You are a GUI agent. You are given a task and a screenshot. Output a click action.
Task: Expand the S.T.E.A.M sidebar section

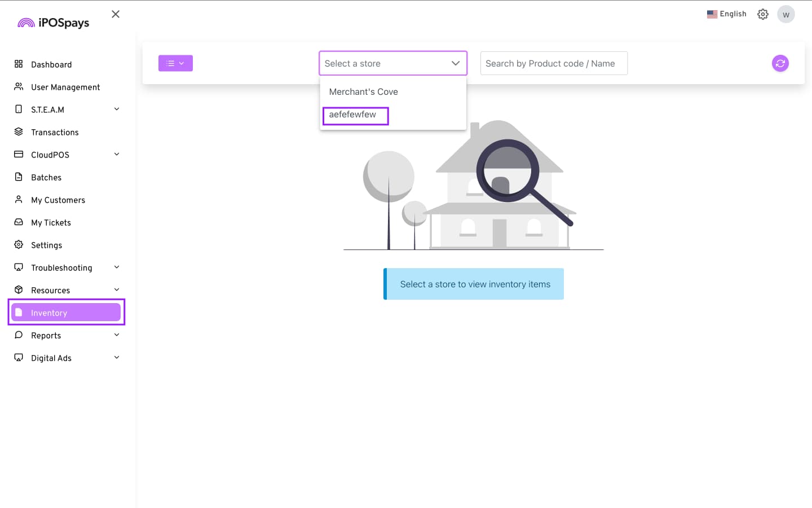coord(117,109)
